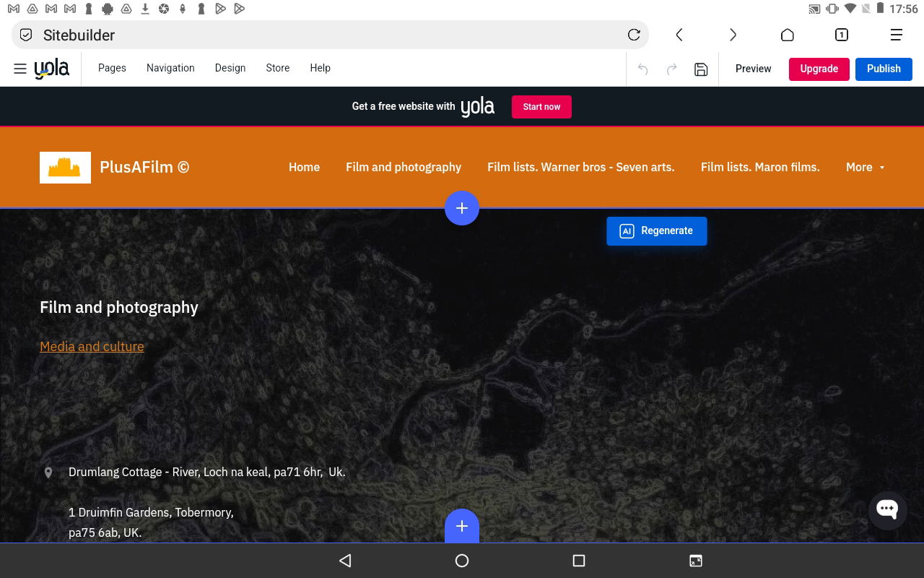
Task: Expand the More navigation dropdown
Action: [865, 167]
